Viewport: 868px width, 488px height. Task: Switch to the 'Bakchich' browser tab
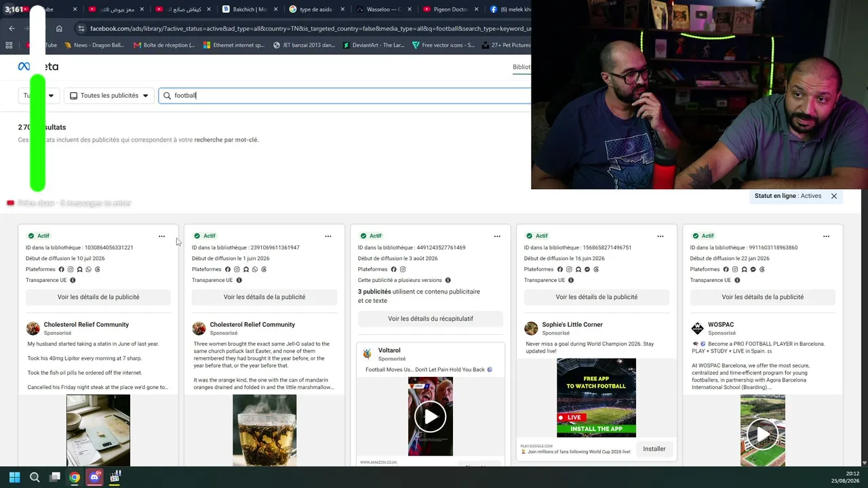[x=249, y=9]
